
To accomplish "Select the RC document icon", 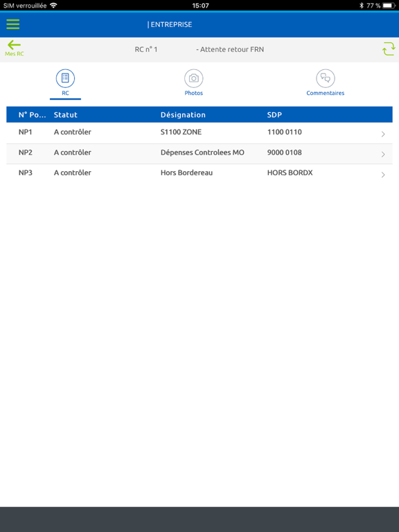I will coord(65,78).
